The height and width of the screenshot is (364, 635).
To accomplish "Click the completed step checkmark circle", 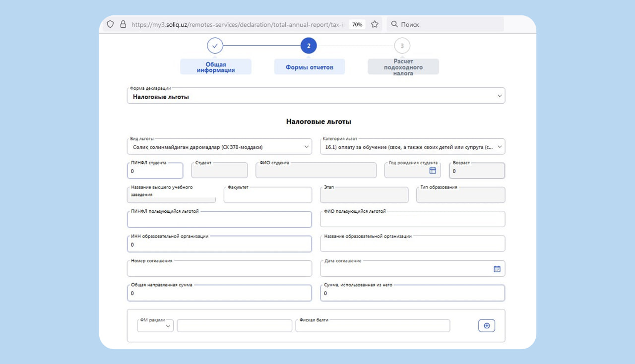I will pos(215,46).
